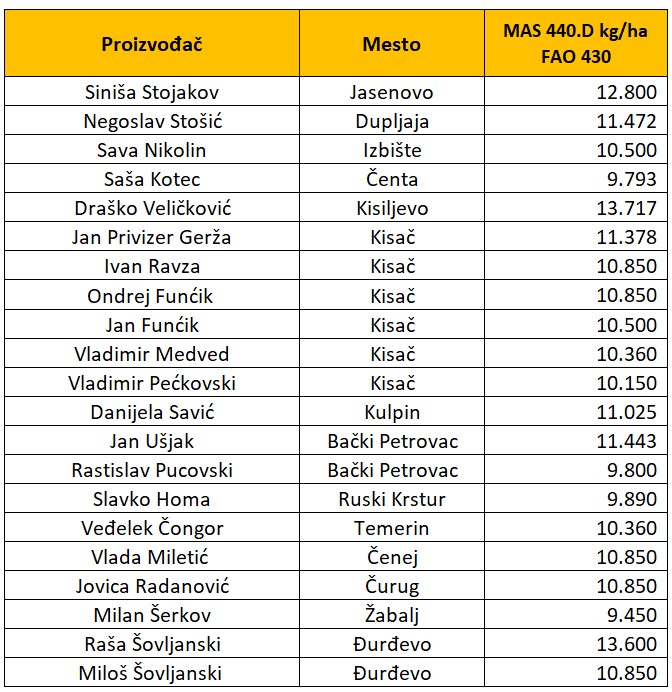Click the Negoslav Stošić cell
Screen dimensions: 672x692
pos(152,122)
